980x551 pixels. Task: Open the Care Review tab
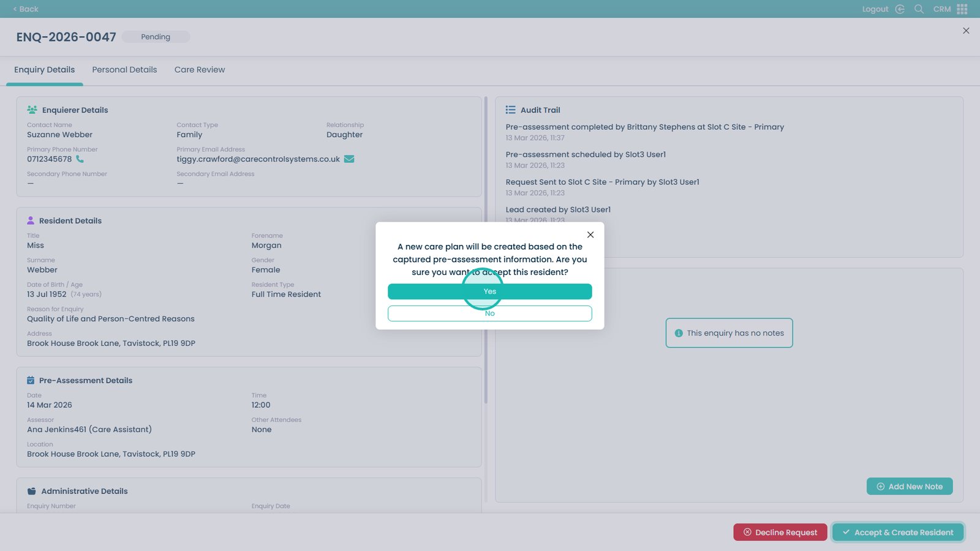(x=200, y=70)
